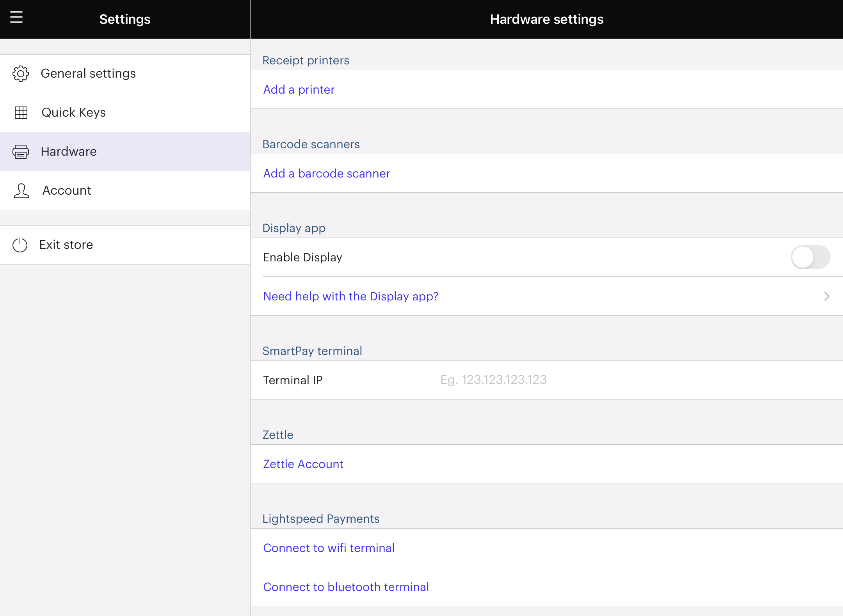Image resolution: width=843 pixels, height=616 pixels.
Task: Add a barcode scanner
Action: [326, 173]
